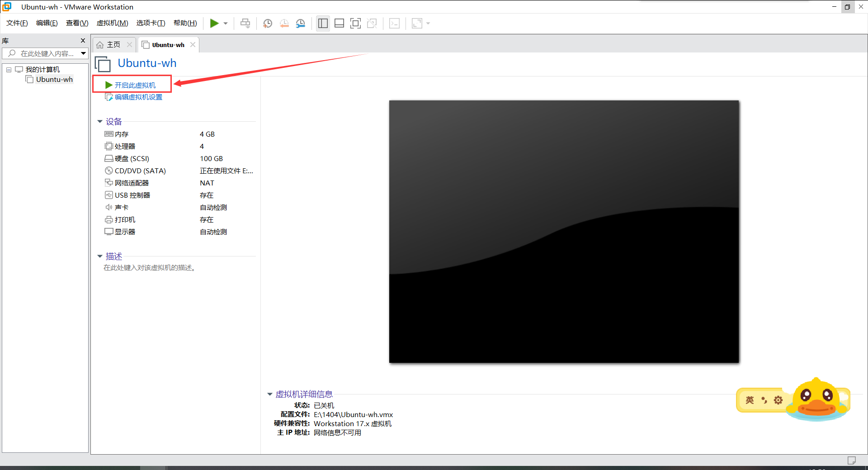The width and height of the screenshot is (868, 470).
Task: Click the 英 input method indicator
Action: tap(750, 400)
